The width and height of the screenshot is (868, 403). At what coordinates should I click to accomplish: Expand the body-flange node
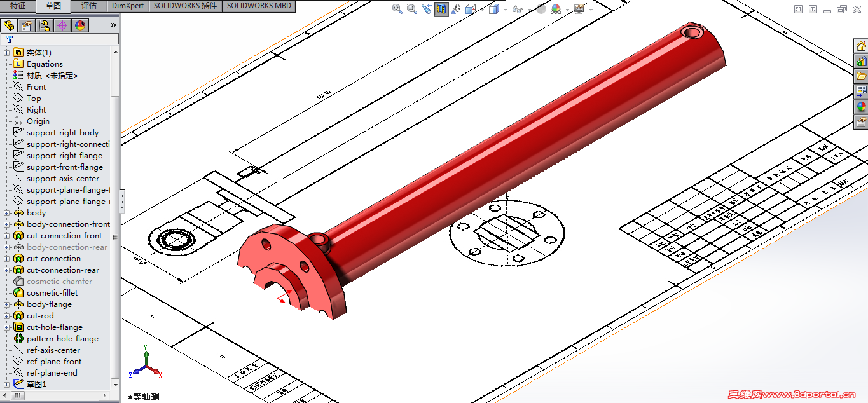(7, 304)
